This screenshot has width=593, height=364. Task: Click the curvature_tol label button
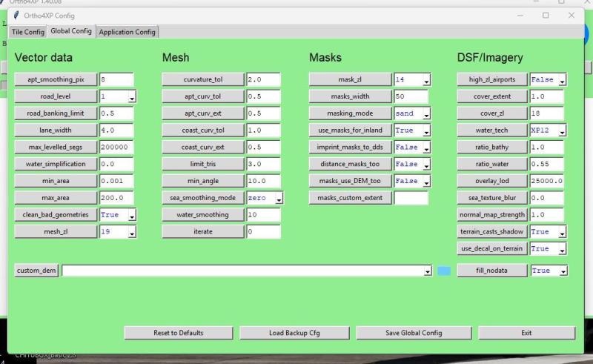click(203, 79)
